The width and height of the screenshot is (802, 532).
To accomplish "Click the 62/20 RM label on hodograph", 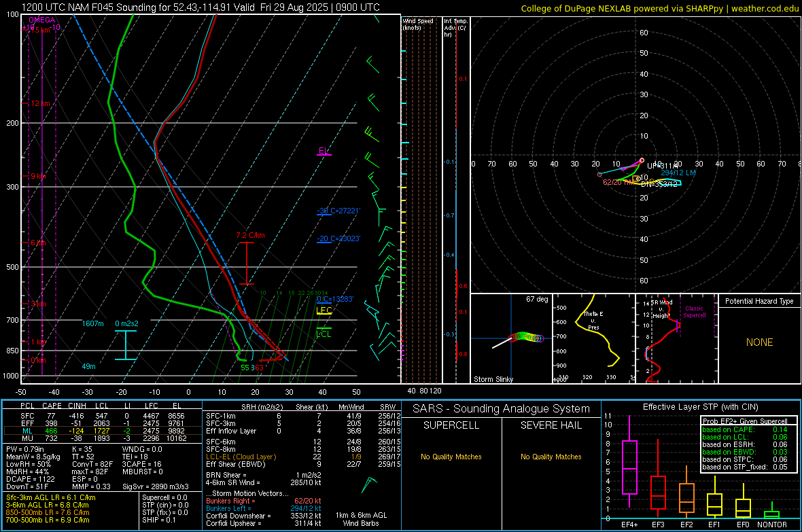I will click(618, 182).
